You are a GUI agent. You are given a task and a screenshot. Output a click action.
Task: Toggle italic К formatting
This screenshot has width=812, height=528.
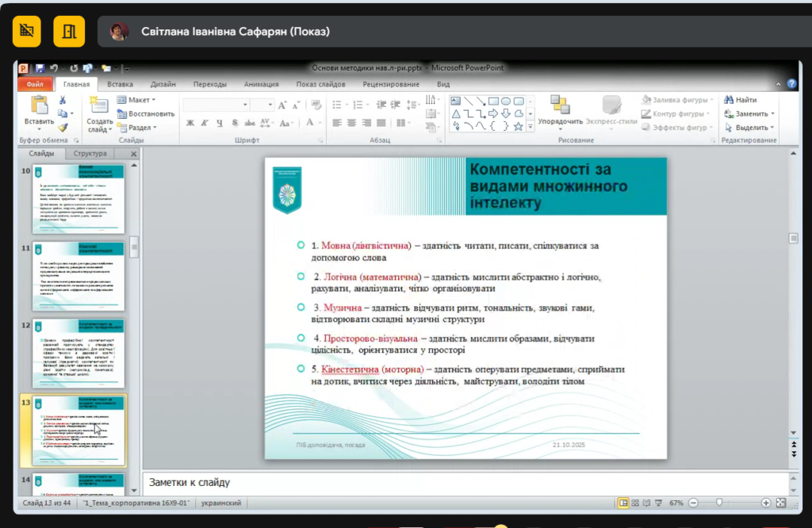coord(205,123)
